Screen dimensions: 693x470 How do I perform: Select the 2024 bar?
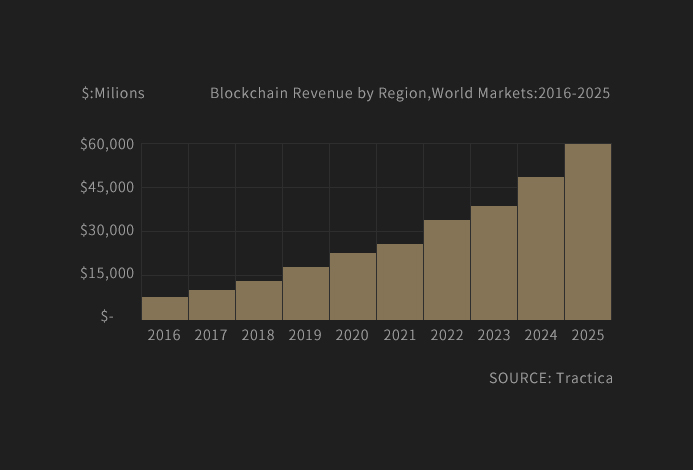541,248
